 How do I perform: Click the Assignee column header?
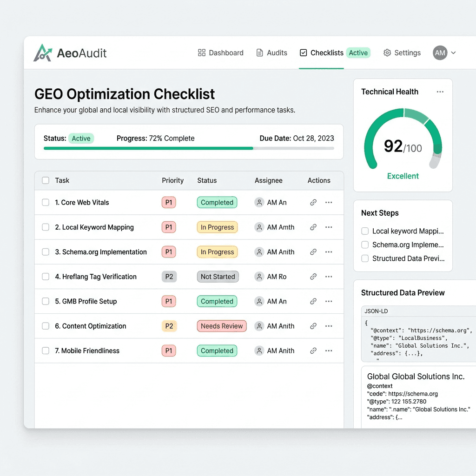[x=269, y=180]
